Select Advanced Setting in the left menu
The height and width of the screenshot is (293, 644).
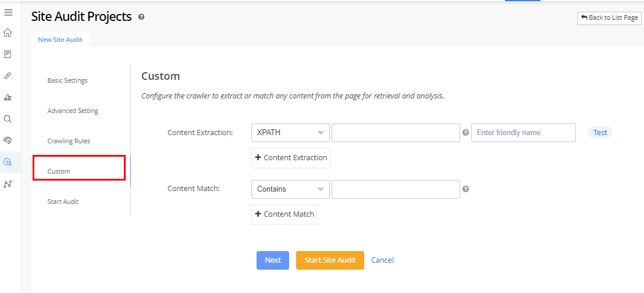pos(73,111)
